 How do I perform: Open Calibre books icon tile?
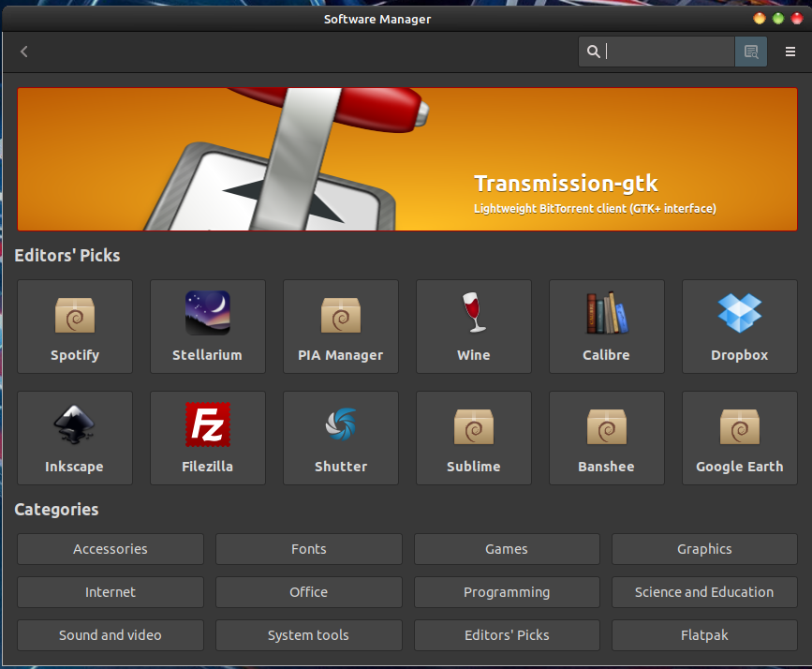click(606, 326)
